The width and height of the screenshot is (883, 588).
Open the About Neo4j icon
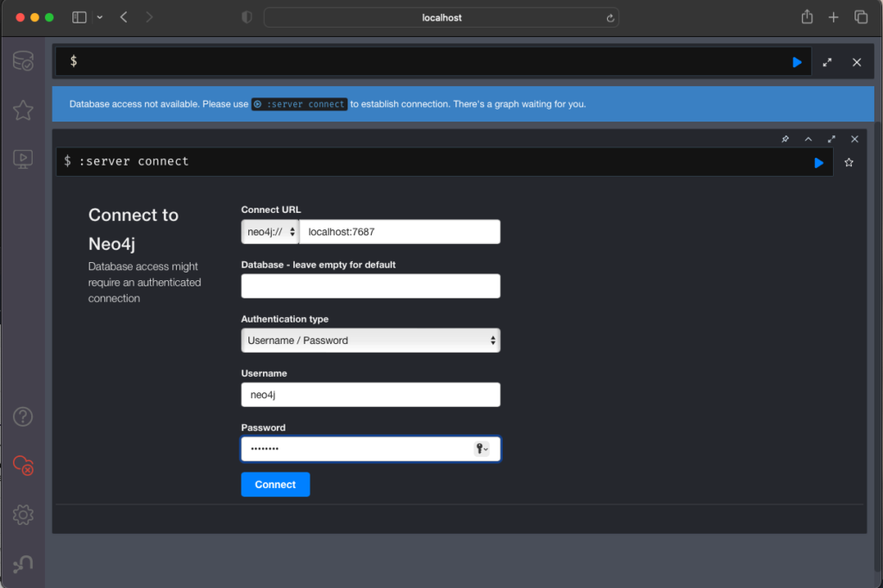coord(23,564)
